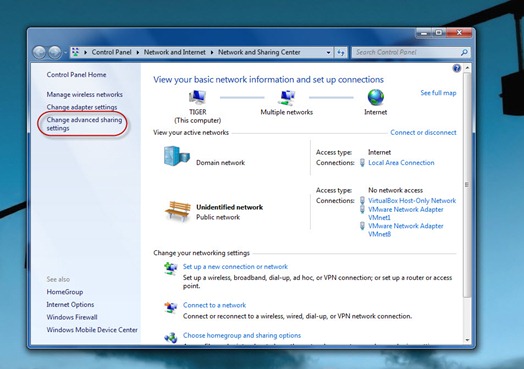Screen dimensions: 524x369
Task: Open Internet Options under See also
Action: [70, 304]
